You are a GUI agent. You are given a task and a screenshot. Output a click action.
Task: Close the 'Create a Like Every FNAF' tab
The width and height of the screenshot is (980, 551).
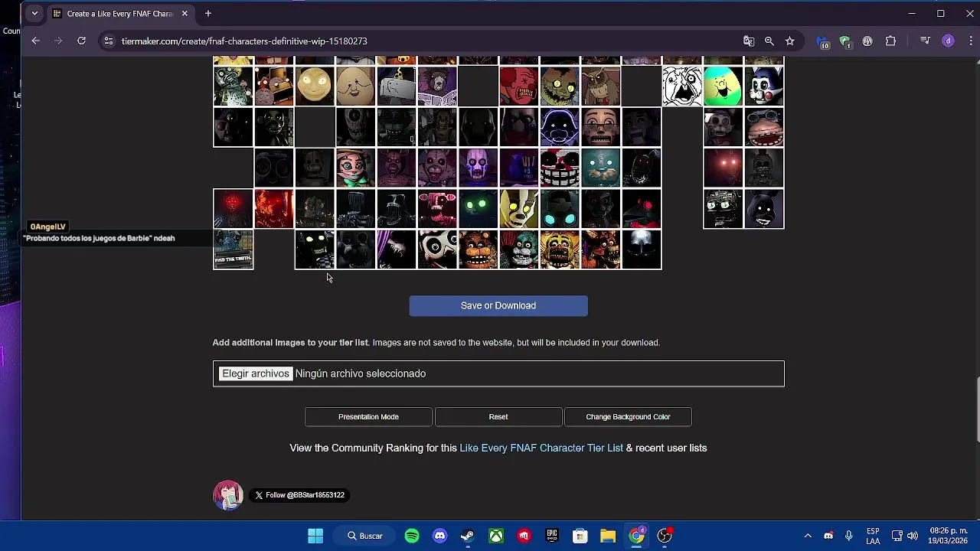coord(185,14)
